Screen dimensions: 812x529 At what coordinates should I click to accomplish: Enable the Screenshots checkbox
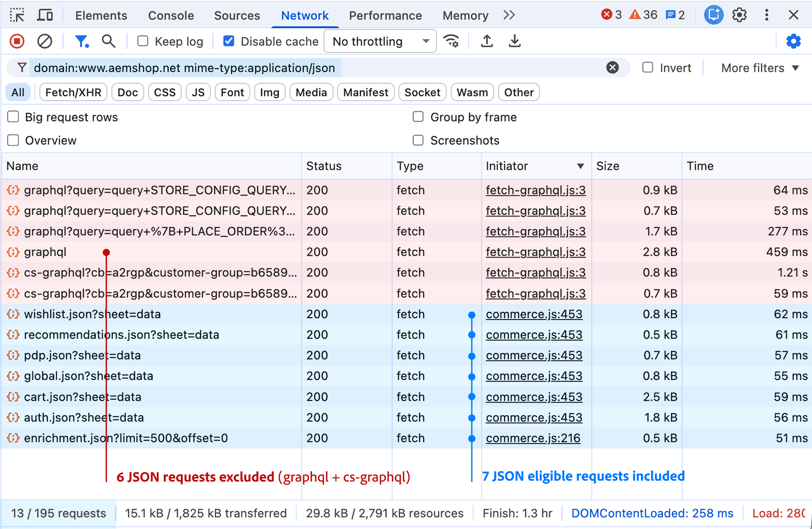pyautogui.click(x=418, y=140)
